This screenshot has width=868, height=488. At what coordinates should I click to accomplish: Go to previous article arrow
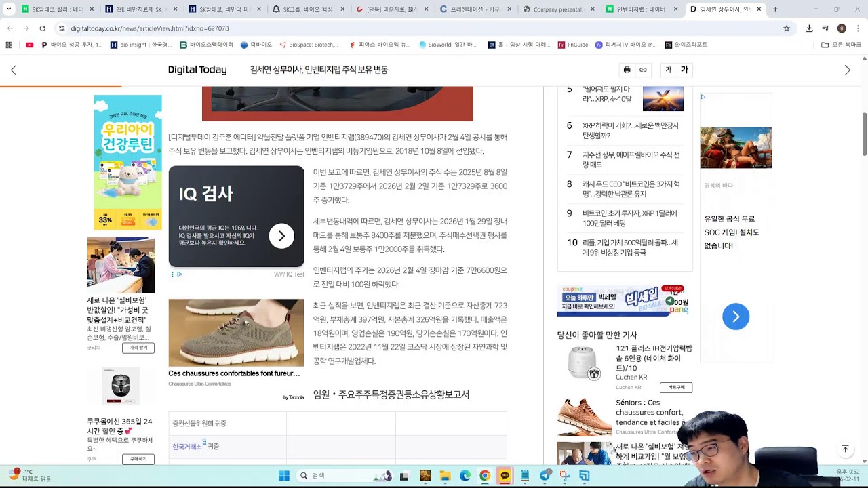pos(14,70)
